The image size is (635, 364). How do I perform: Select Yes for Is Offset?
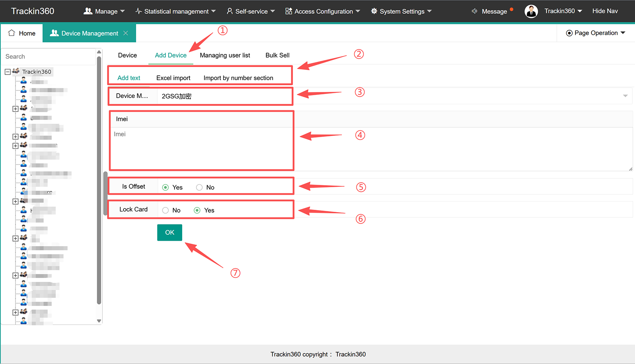pyautogui.click(x=165, y=188)
